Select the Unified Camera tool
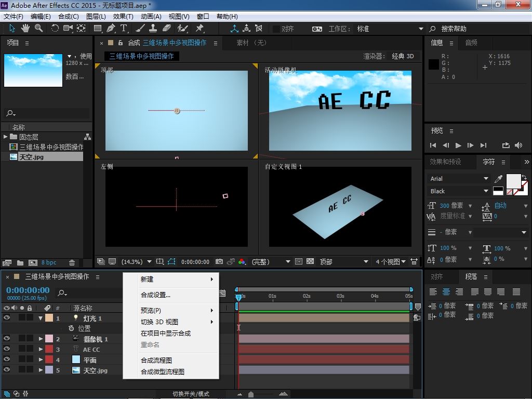 68,29
